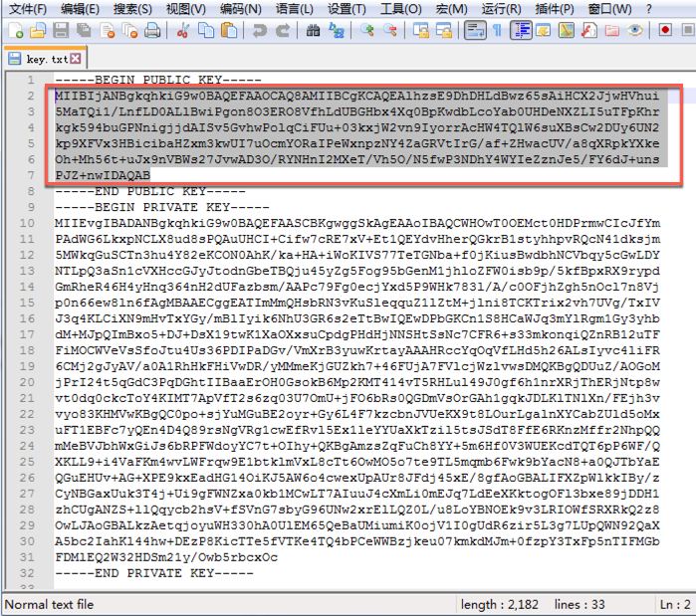
Task: Toggle Show All Characters pilcrow icon
Action: (498, 30)
